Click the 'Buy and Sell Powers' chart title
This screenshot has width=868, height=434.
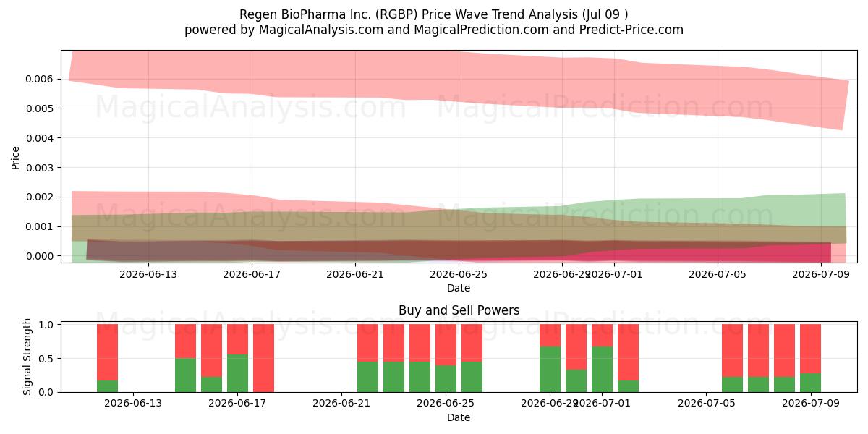[x=459, y=311]
